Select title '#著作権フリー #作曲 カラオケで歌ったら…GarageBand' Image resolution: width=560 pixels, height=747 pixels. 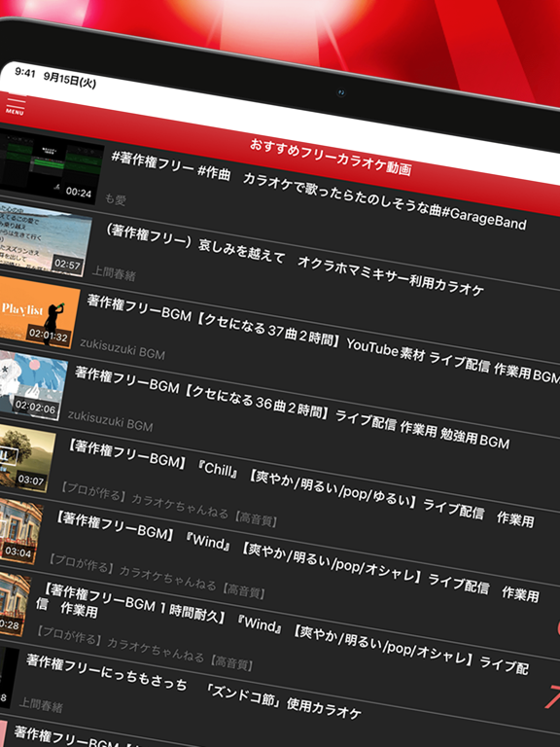319,191
